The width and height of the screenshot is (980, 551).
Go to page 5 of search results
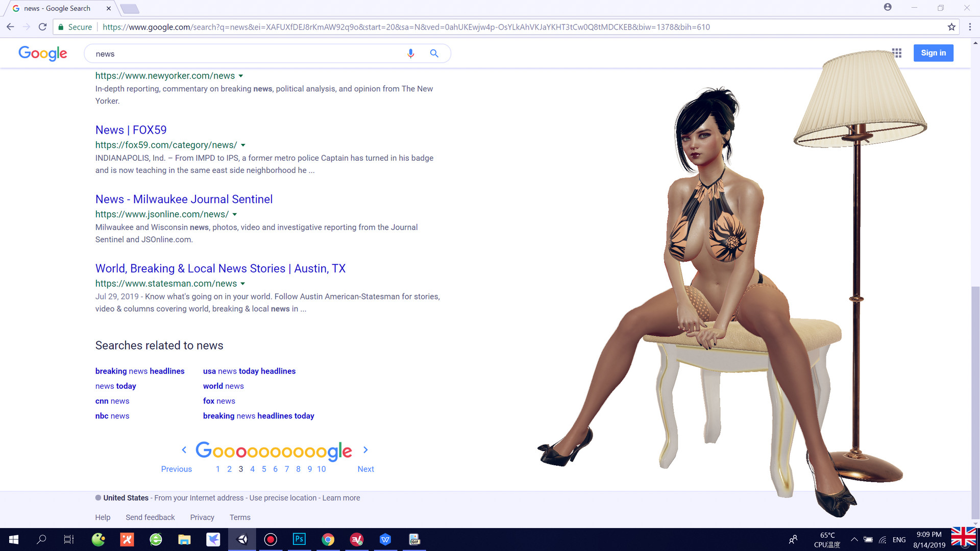pyautogui.click(x=263, y=468)
